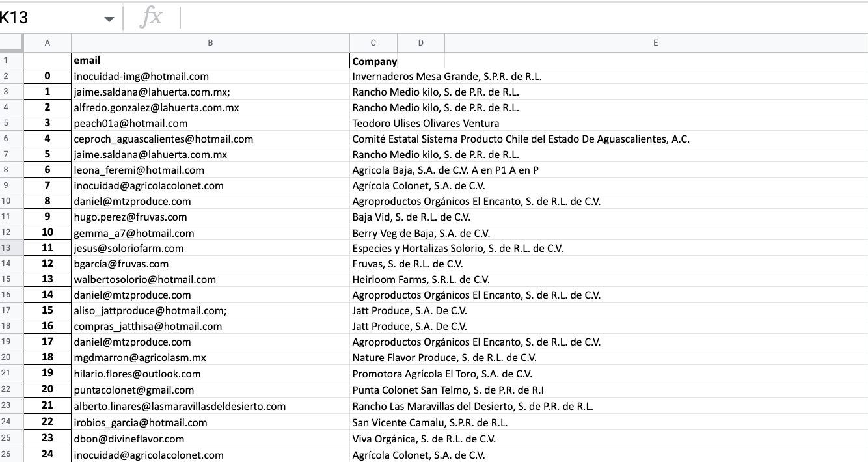Image resolution: width=868 pixels, height=462 pixels.
Task: Click the formula bar input field
Action: click(524, 18)
